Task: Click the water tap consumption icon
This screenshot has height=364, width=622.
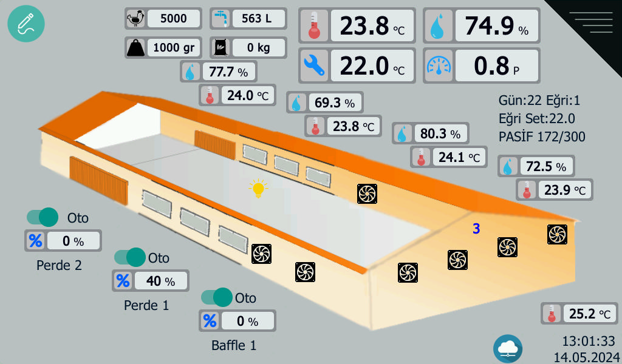Action: pos(220,19)
